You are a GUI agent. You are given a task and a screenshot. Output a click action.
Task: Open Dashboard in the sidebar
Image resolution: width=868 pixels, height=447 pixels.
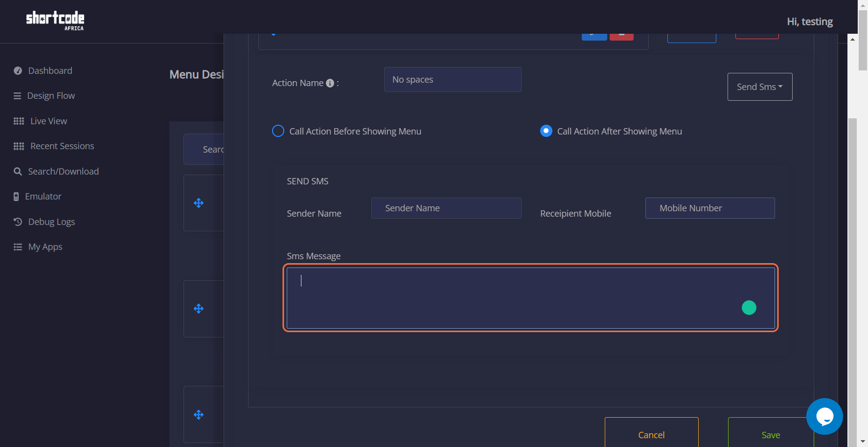click(x=50, y=71)
